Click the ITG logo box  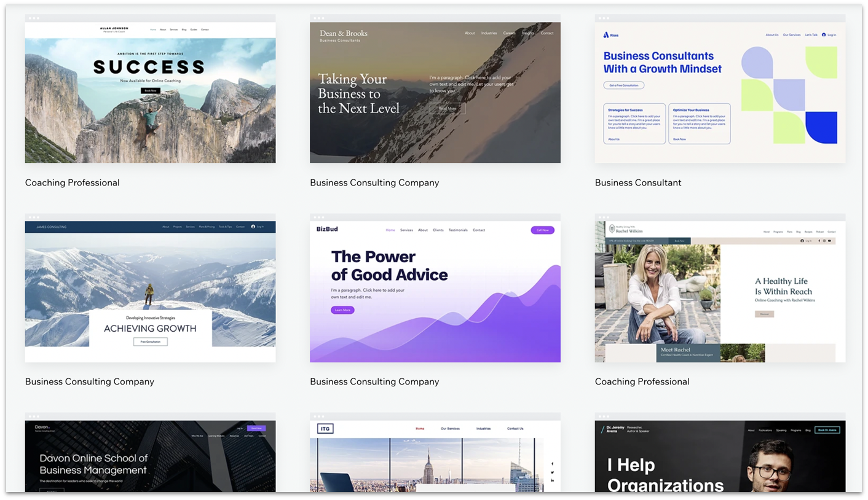(326, 429)
